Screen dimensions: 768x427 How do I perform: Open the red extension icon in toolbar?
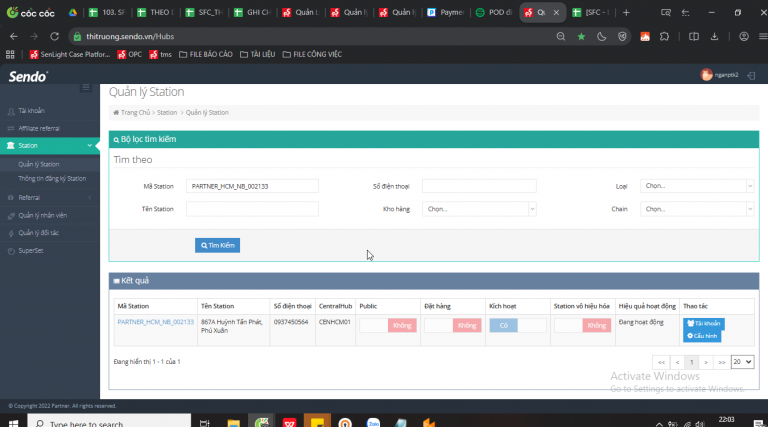645,37
